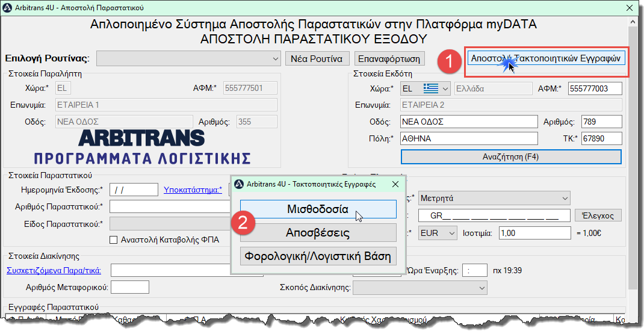Click the GR IBAN input field
The width and height of the screenshot is (644, 331).
495,215
